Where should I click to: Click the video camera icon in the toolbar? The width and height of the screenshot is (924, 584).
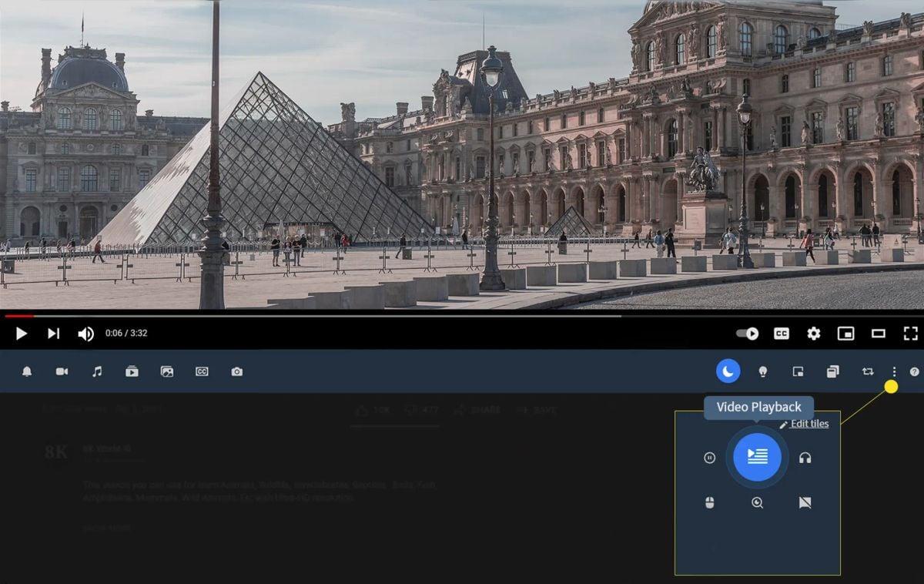(62, 371)
